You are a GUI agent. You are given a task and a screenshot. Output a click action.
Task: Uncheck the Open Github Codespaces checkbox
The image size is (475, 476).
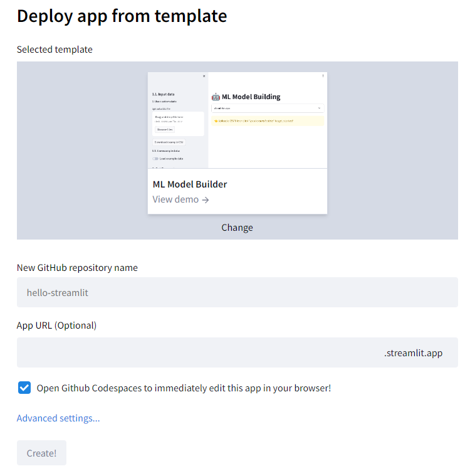click(24, 388)
